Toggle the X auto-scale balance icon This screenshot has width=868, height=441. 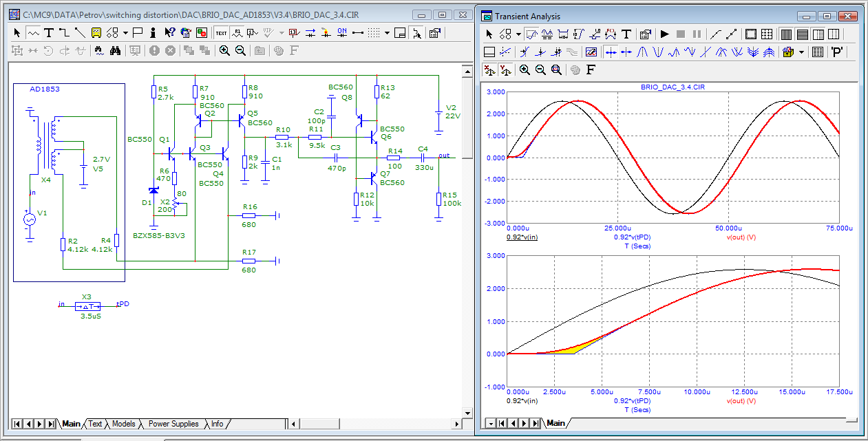coord(490,69)
